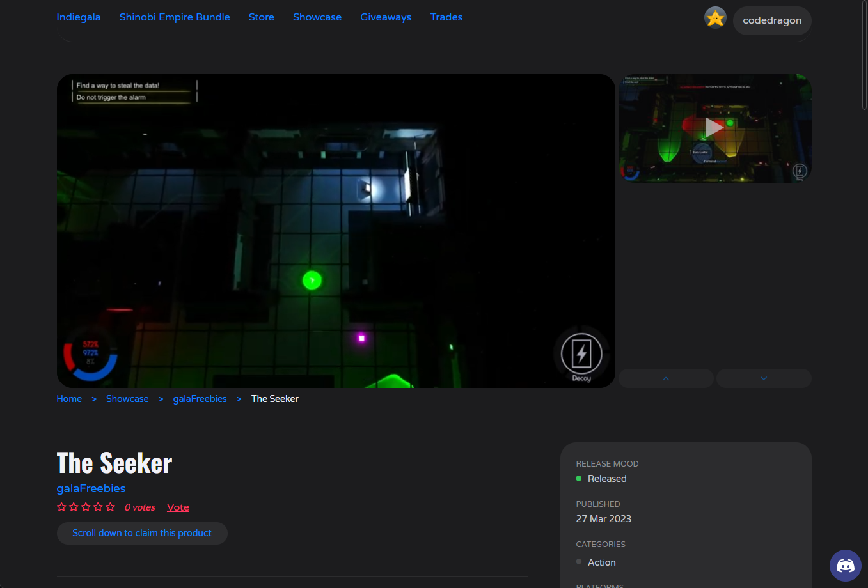Go to the Store menu
The image size is (868, 588).
point(262,17)
